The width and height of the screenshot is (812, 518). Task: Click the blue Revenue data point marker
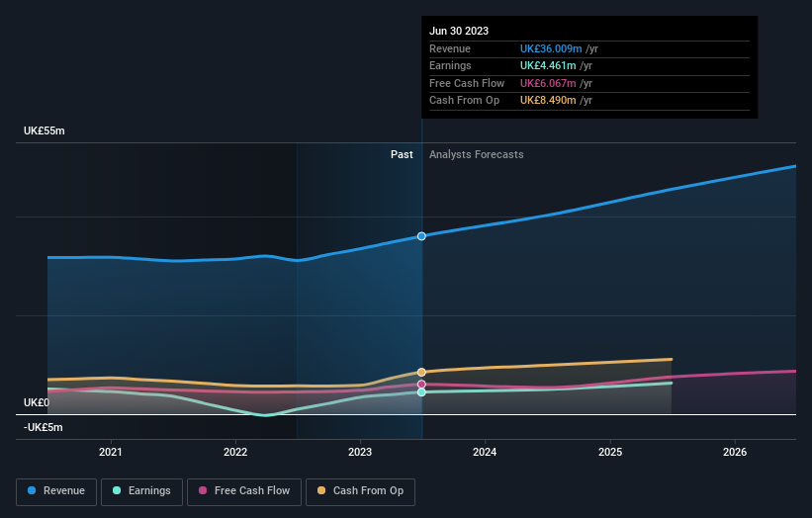coord(421,236)
